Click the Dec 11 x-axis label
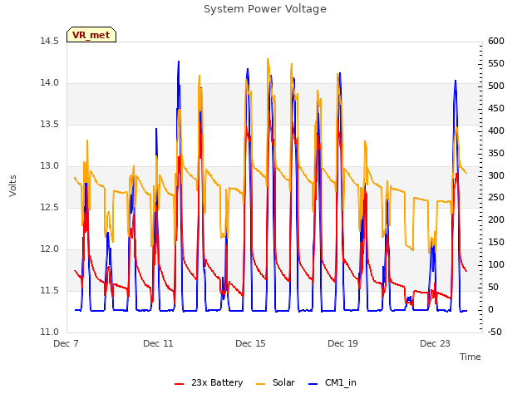This screenshot has width=532, height=399. point(158,343)
